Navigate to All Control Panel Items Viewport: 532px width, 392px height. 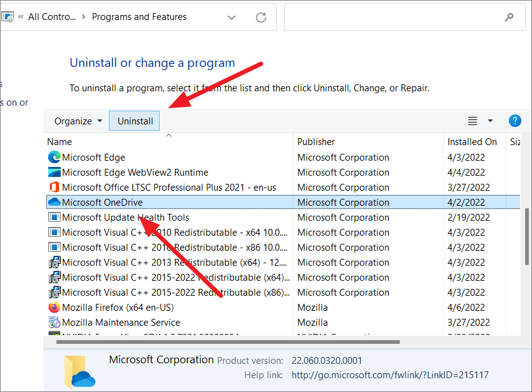(x=50, y=16)
